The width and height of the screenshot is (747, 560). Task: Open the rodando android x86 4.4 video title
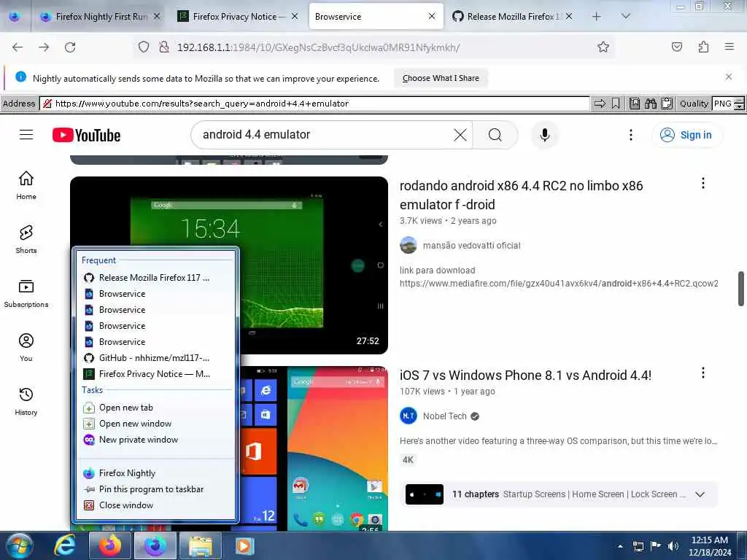521,195
